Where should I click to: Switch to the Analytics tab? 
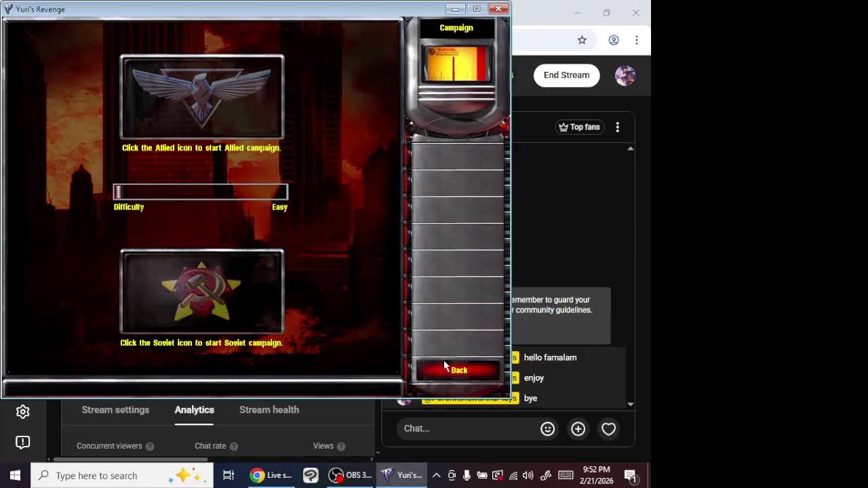tap(194, 409)
